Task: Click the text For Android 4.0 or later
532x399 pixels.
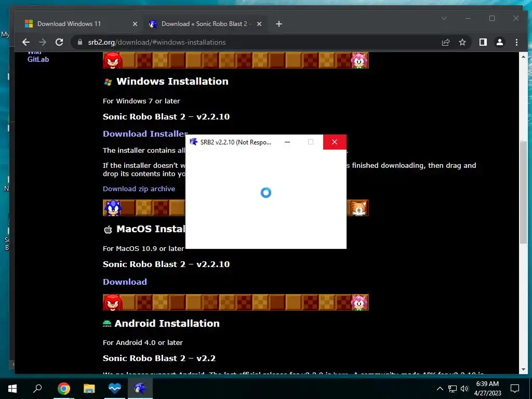Action: (x=142, y=343)
